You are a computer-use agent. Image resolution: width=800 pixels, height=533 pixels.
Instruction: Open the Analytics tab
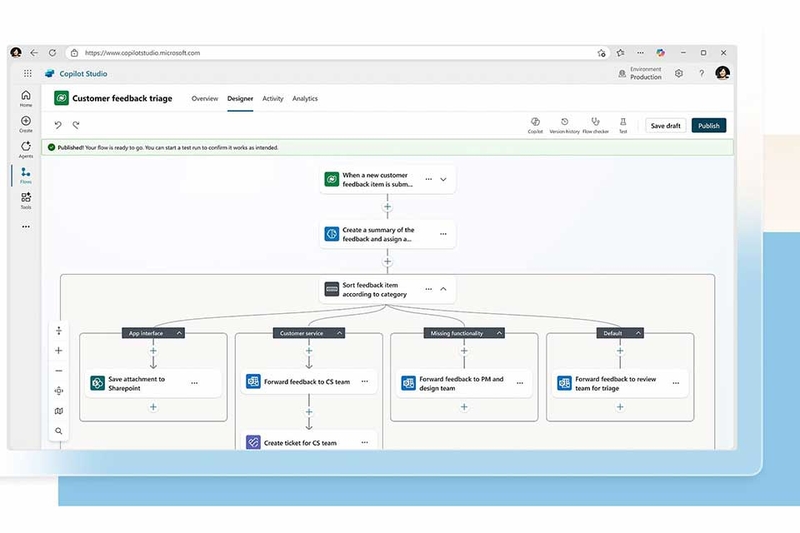[305, 98]
